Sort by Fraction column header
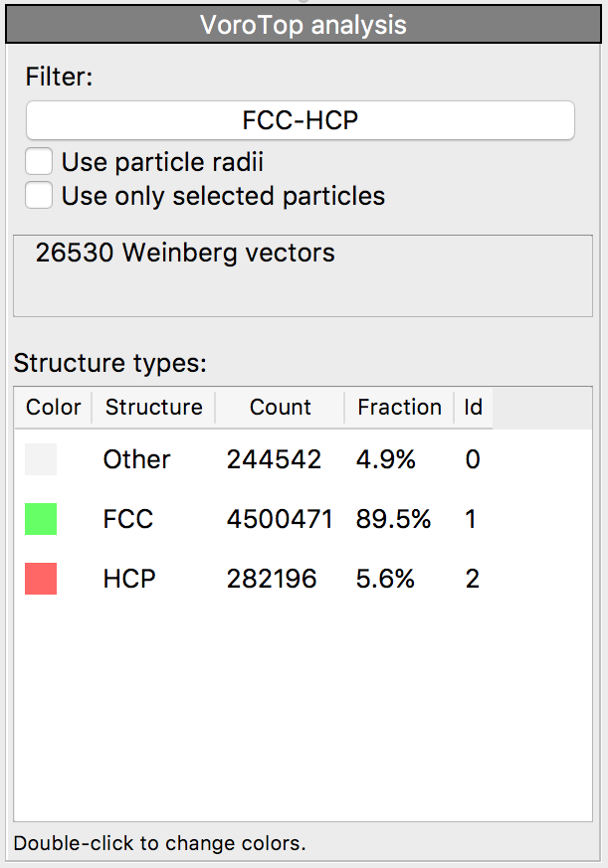This screenshot has width=608, height=868. tap(399, 408)
